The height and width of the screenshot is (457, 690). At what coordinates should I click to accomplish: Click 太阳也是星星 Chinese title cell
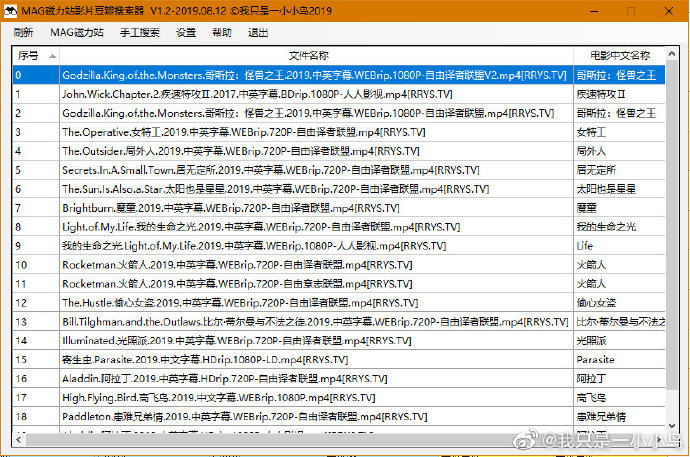[x=619, y=189]
